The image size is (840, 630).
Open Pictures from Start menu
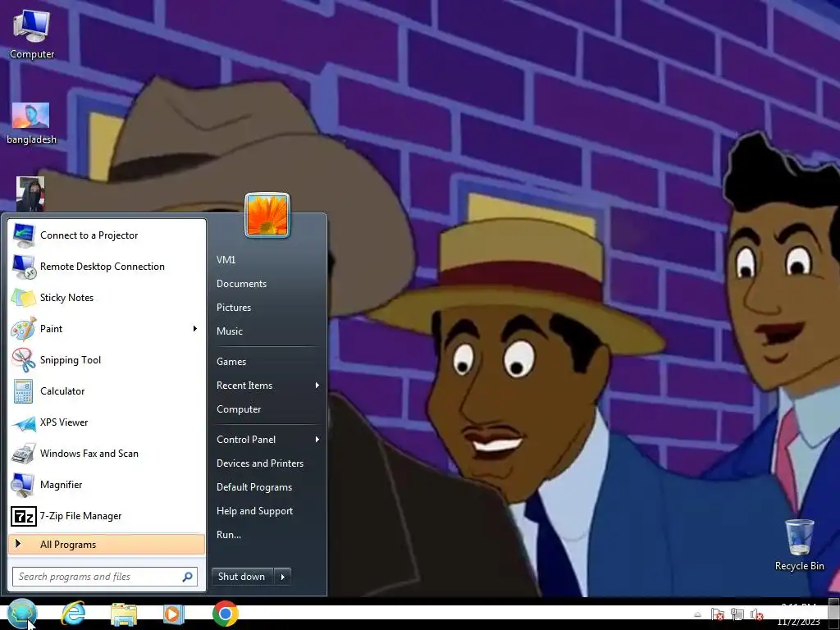(234, 308)
